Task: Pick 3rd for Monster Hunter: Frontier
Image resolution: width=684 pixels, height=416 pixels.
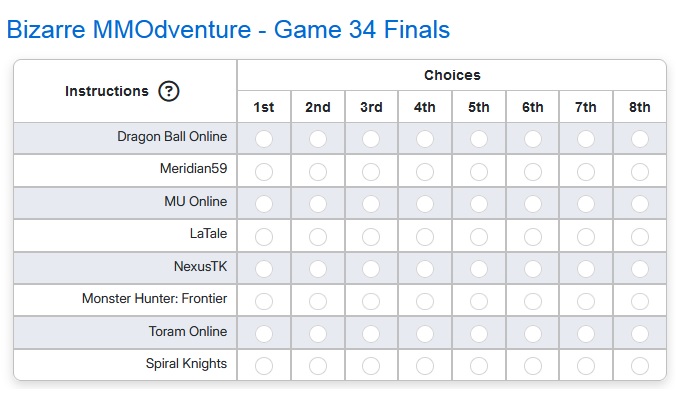Action: (x=371, y=301)
